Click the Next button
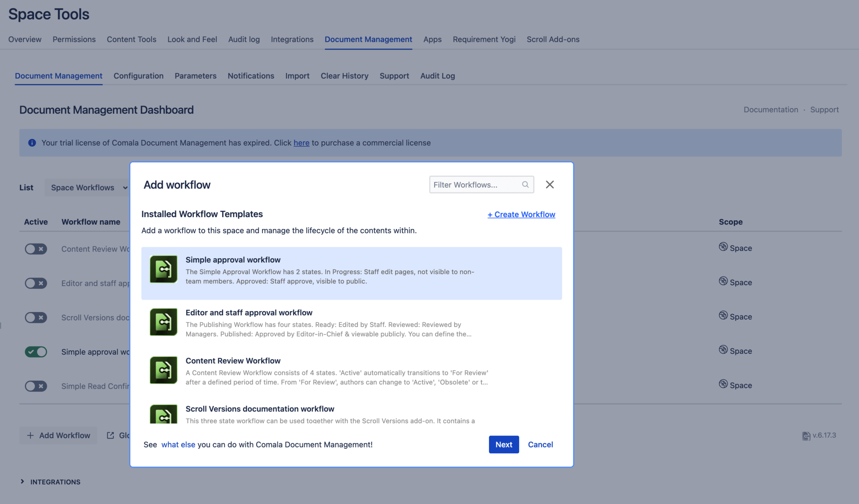This screenshot has width=859, height=504. coord(504,444)
